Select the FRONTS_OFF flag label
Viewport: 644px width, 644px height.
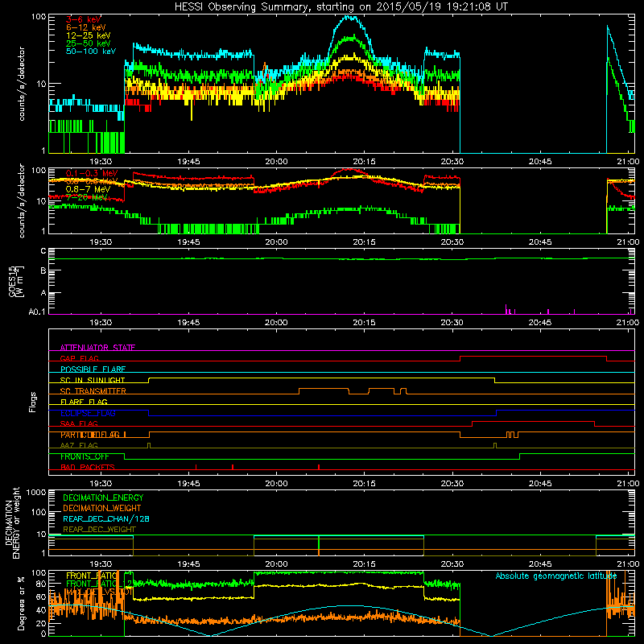coord(85,456)
